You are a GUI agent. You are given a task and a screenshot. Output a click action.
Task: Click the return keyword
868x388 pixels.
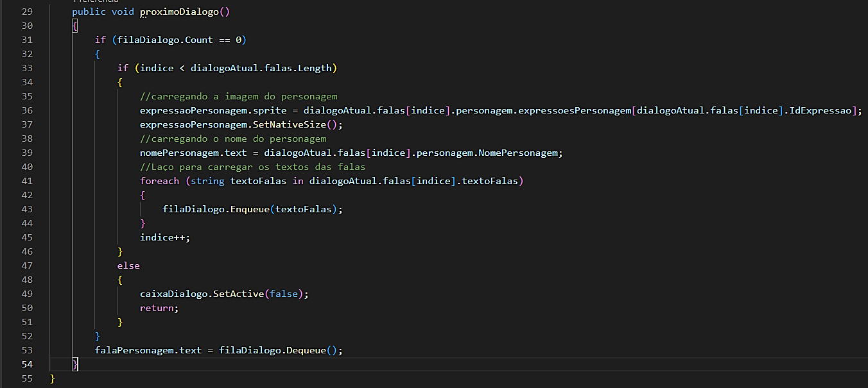[x=157, y=308]
